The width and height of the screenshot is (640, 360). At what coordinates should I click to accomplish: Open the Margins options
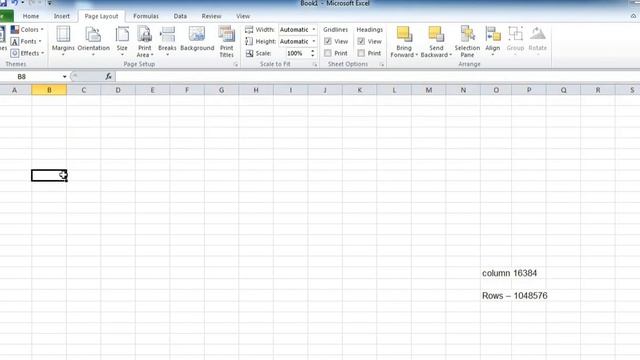[x=63, y=41]
